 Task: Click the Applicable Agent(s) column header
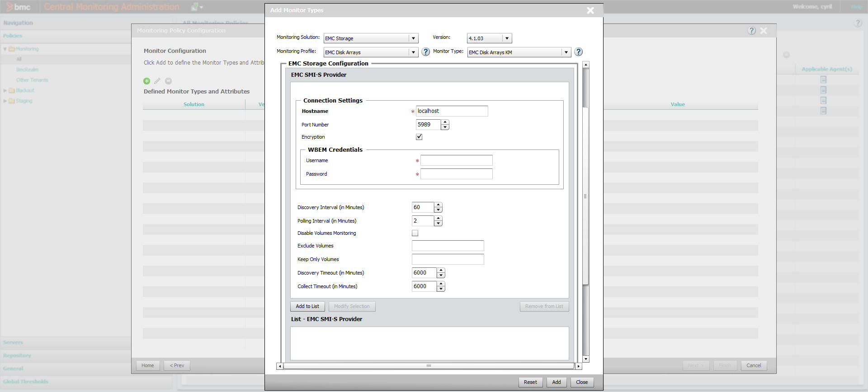click(827, 69)
